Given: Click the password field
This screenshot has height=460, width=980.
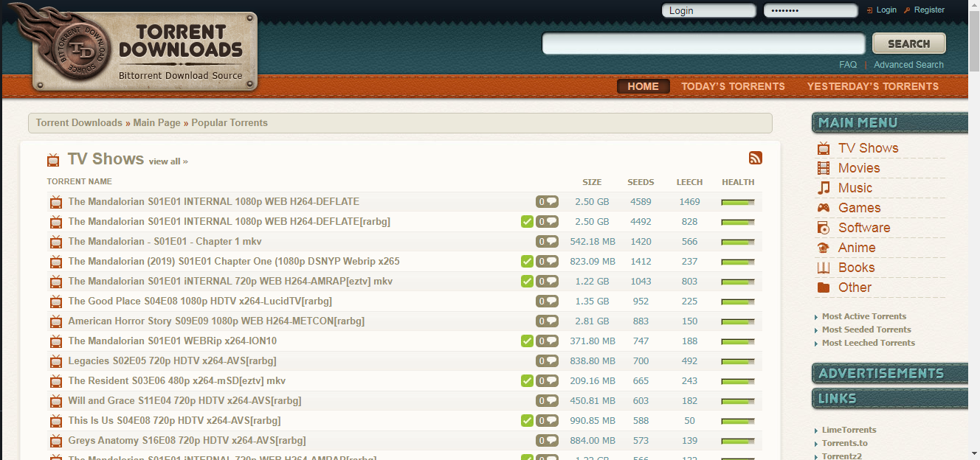Looking at the screenshot, I should point(810,10).
